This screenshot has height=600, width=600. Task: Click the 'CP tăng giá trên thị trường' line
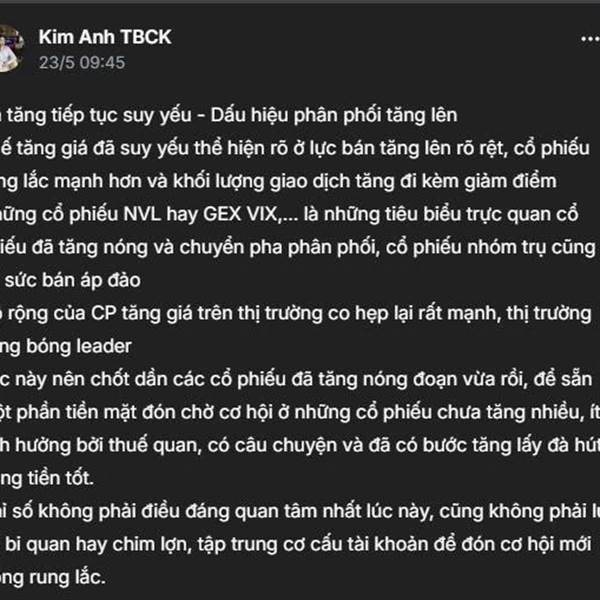(295, 313)
